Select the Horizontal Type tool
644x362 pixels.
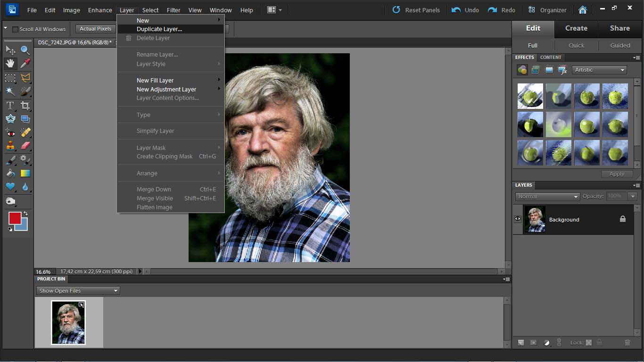click(x=10, y=106)
